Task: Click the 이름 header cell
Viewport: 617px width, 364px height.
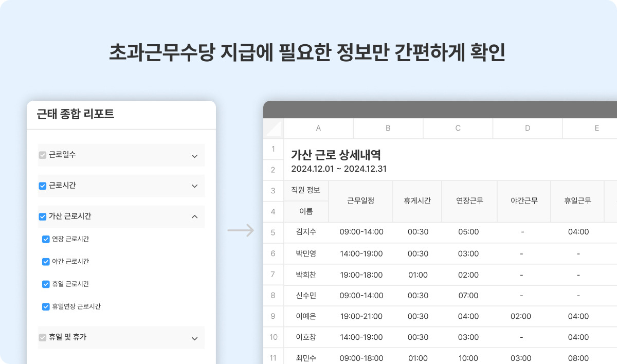Action: [306, 211]
